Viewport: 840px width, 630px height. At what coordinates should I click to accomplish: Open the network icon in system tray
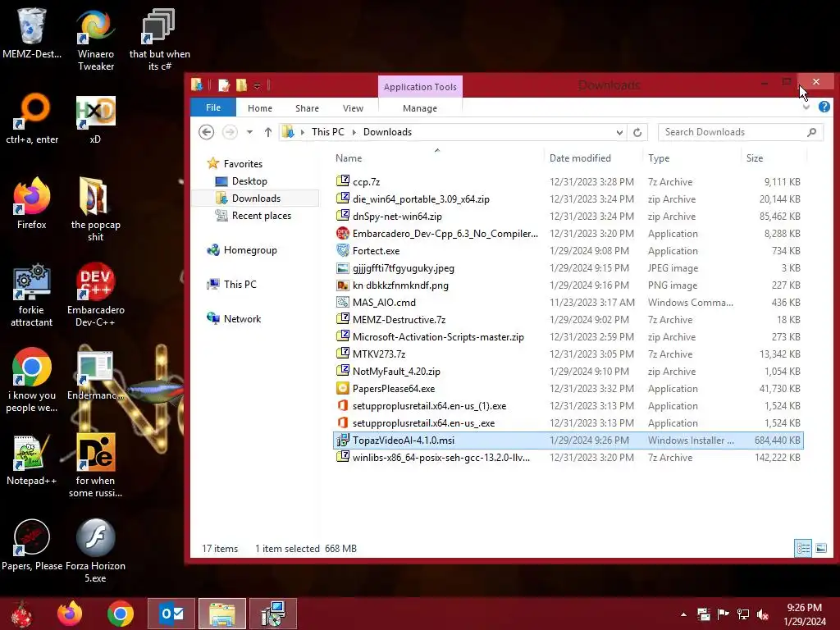743,614
